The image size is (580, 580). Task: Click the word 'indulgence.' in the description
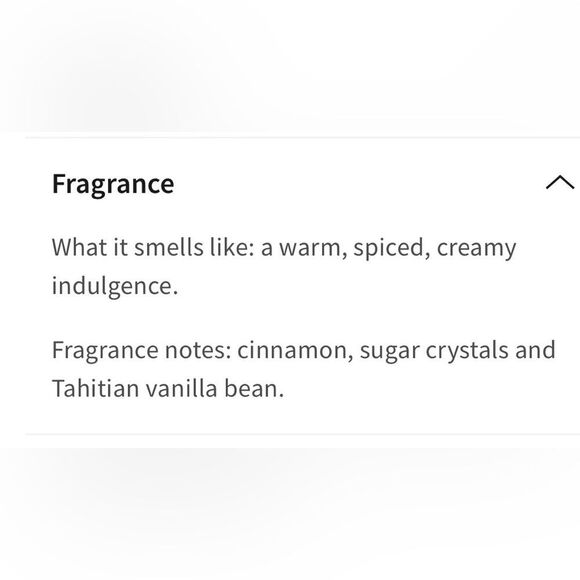coord(115,286)
